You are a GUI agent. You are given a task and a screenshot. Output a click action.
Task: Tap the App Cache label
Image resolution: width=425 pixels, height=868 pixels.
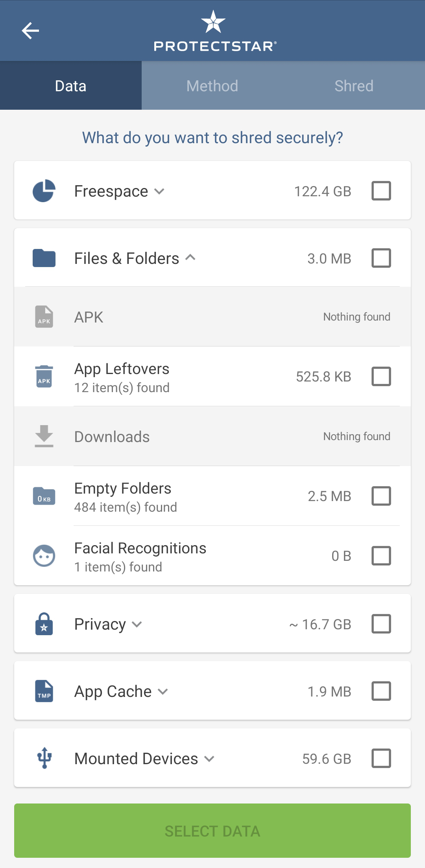113,692
